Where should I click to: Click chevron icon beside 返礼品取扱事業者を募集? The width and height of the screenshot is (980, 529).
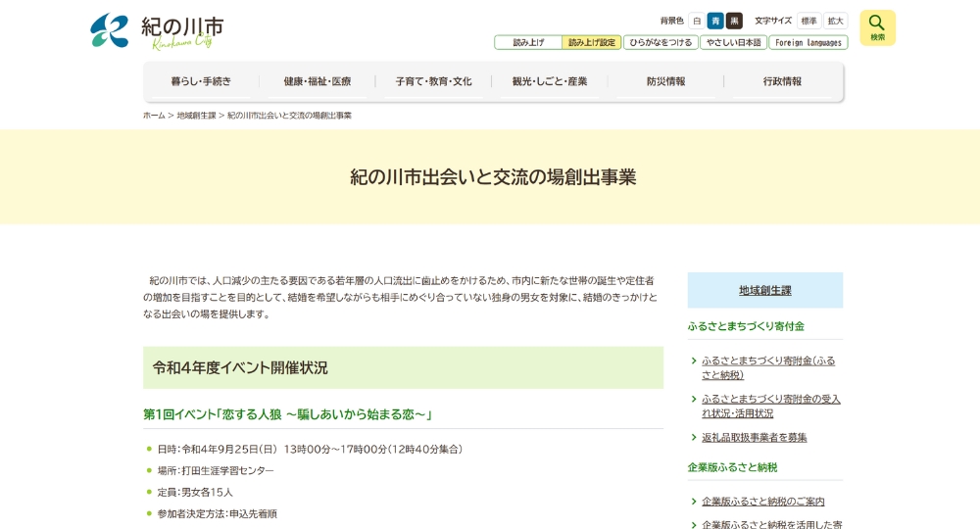tap(694, 437)
